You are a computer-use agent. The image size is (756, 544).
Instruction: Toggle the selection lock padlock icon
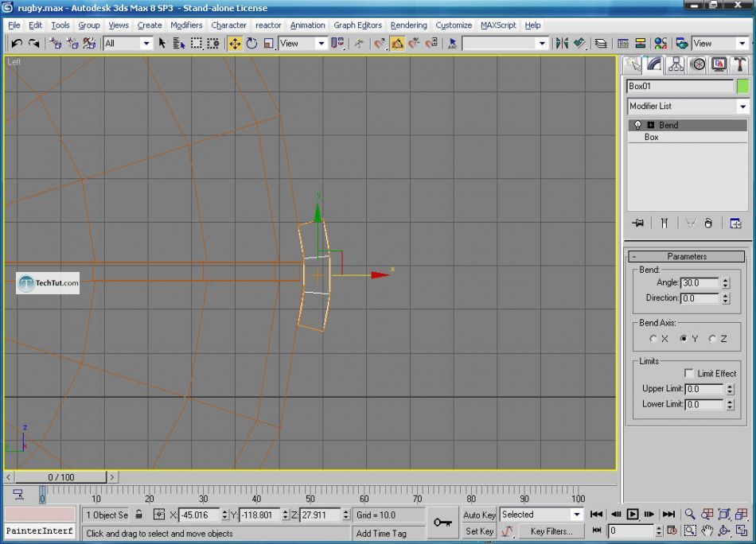[138, 515]
